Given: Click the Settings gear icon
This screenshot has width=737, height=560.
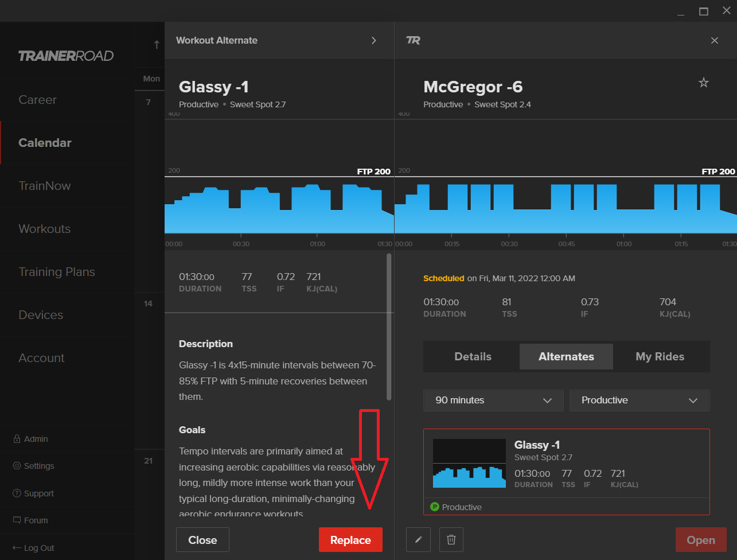Looking at the screenshot, I should click(x=17, y=466).
